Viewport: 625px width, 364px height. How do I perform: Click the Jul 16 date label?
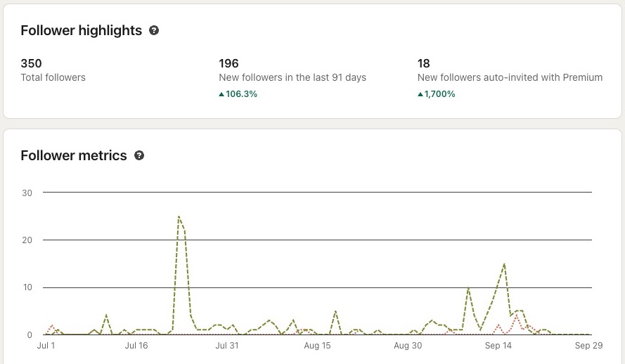[x=136, y=346]
